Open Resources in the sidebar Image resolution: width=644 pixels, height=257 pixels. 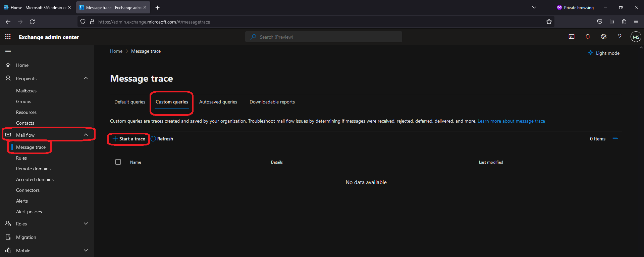pos(26,112)
